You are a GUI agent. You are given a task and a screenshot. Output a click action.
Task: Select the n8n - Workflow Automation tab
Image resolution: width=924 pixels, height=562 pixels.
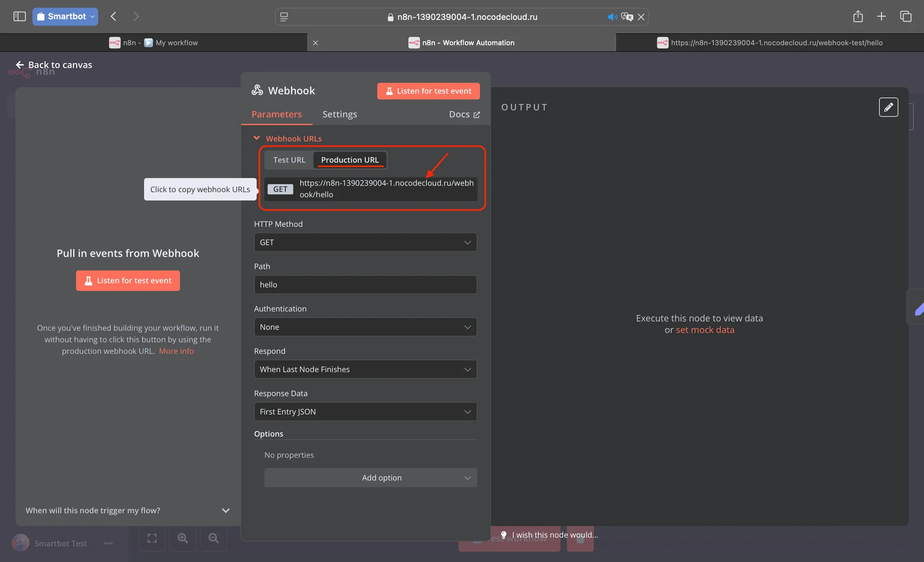point(462,42)
